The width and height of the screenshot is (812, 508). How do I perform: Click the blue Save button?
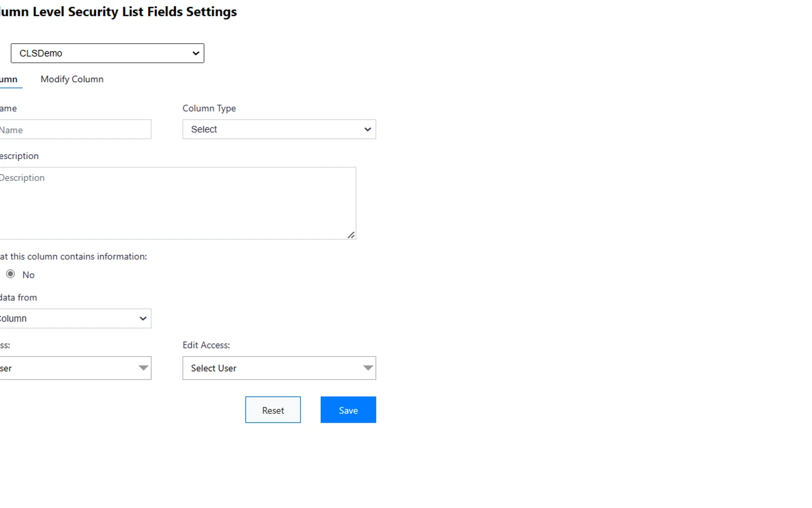point(348,410)
